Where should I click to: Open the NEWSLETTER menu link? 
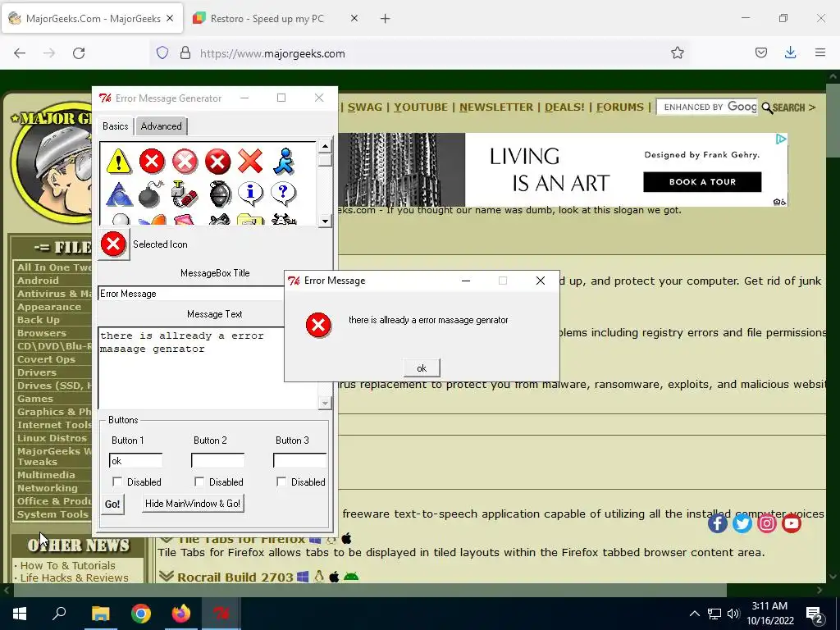496,107
